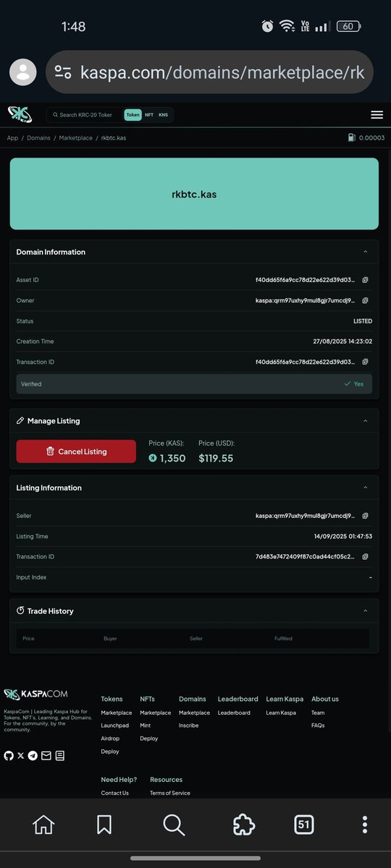This screenshot has width=391, height=868.
Task: Open Team footer link
Action: click(x=318, y=712)
